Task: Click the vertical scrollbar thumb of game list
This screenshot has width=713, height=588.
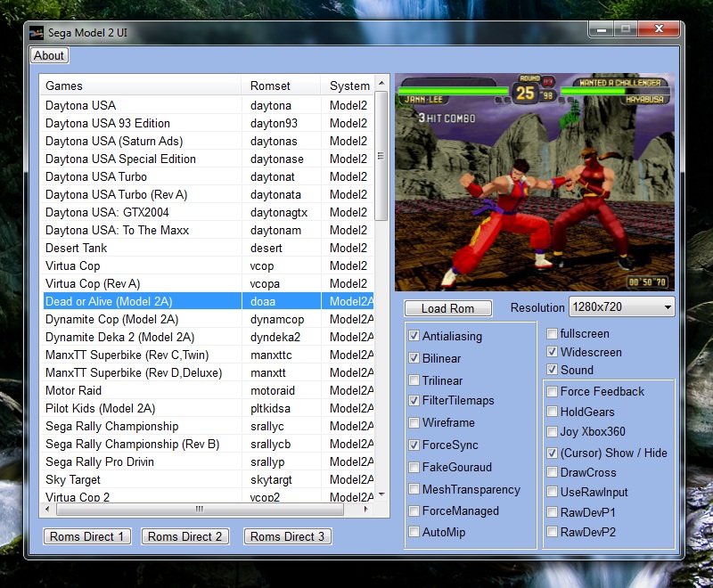Action: click(x=381, y=156)
